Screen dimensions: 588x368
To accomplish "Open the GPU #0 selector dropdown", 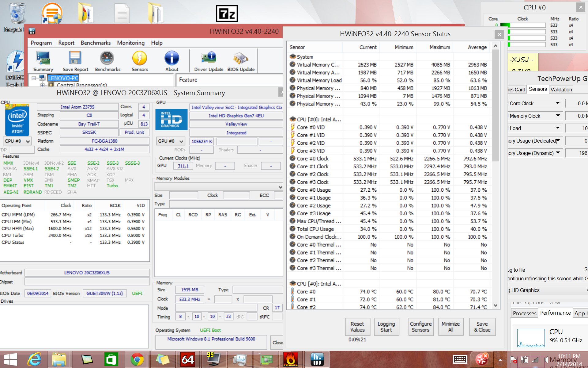I will [171, 141].
